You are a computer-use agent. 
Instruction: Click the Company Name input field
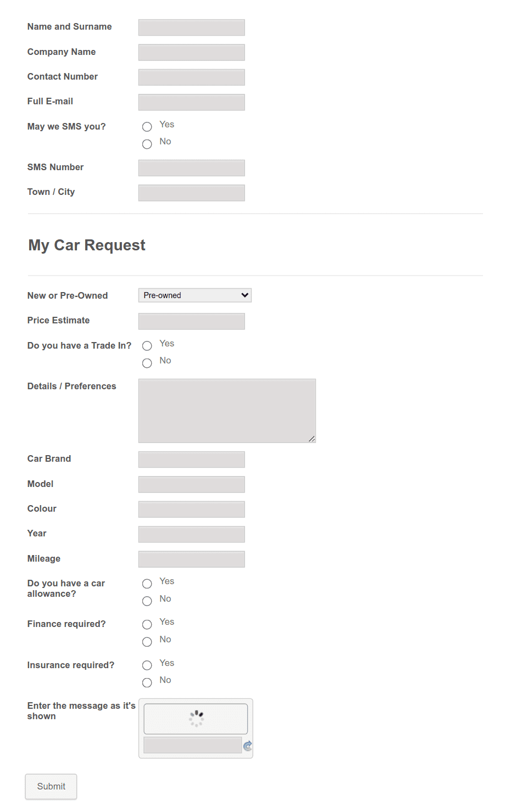(191, 52)
